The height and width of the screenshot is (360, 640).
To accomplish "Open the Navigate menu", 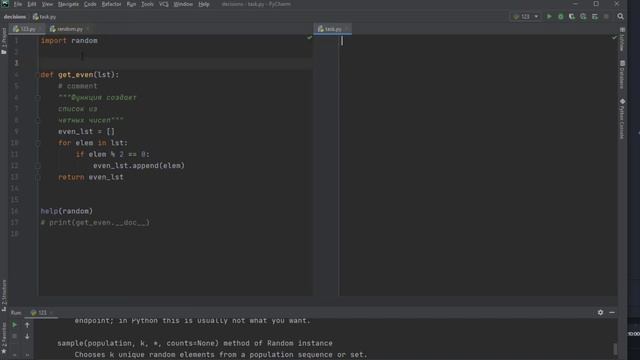I will pos(68,4).
